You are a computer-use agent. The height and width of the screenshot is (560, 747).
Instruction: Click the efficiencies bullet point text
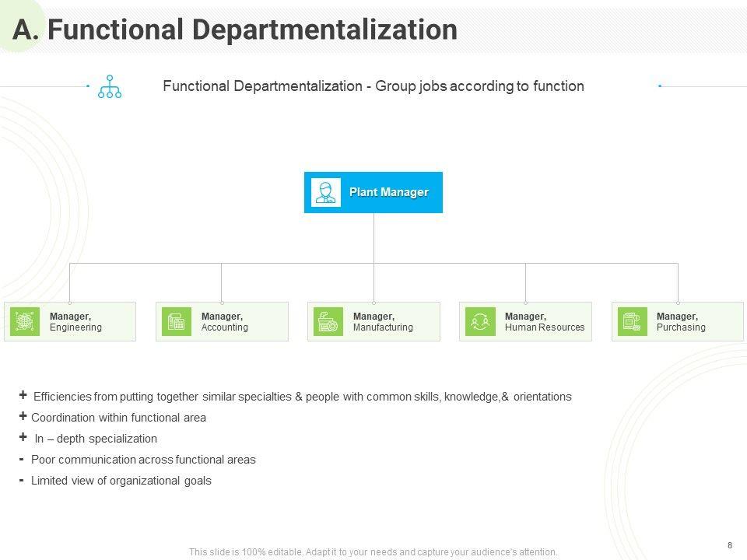303,397
